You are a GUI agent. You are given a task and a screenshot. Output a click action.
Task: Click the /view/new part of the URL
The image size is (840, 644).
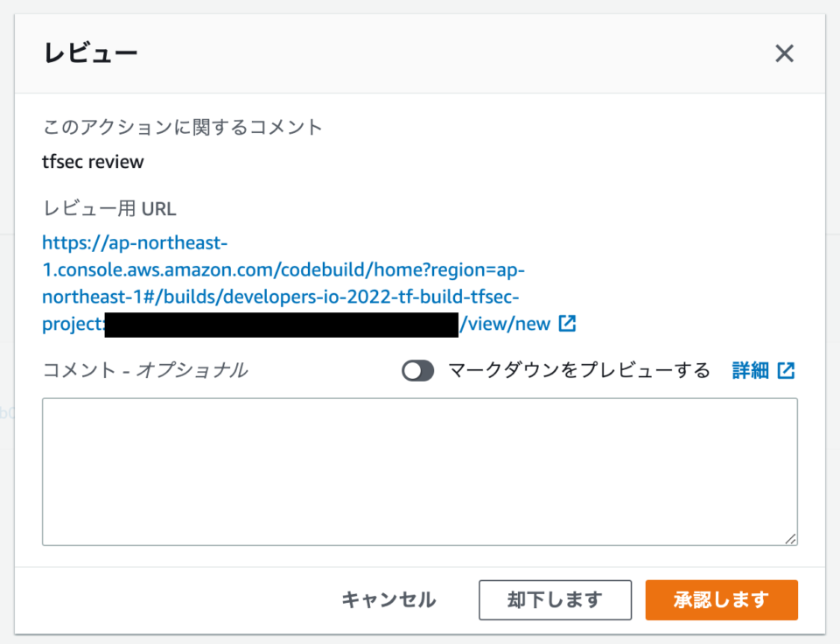click(x=505, y=324)
